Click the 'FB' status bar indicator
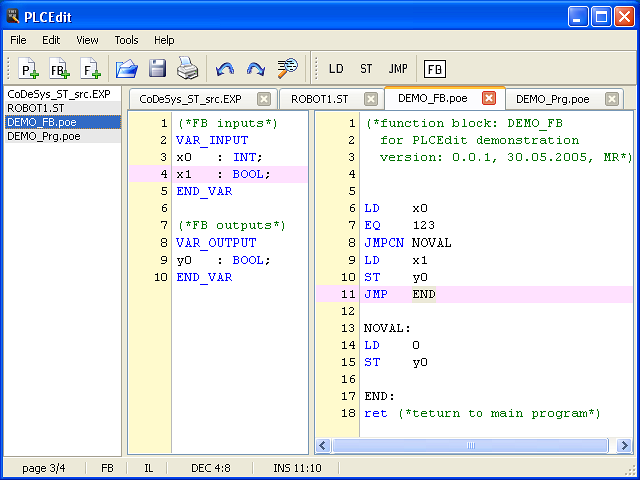 pos(107,468)
